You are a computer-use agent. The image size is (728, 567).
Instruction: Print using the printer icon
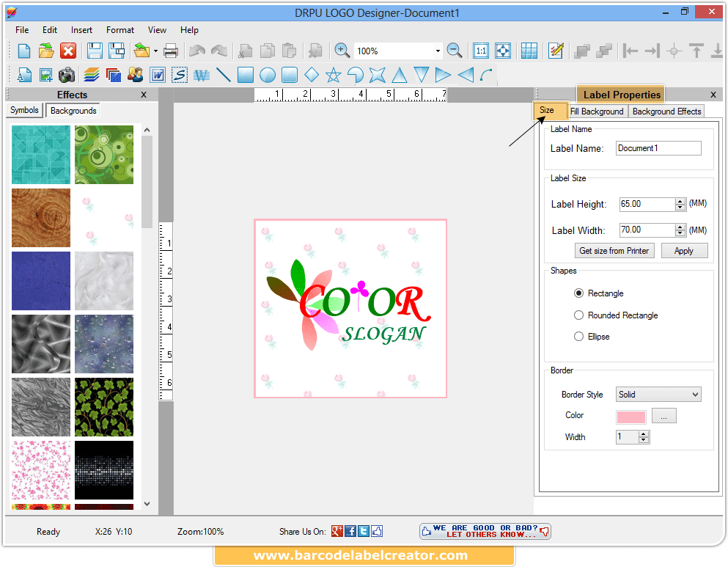170,51
